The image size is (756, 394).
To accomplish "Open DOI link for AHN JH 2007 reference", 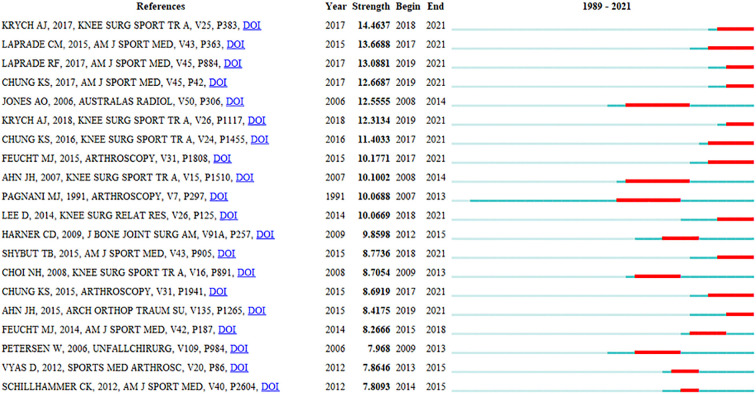I will point(244,178).
